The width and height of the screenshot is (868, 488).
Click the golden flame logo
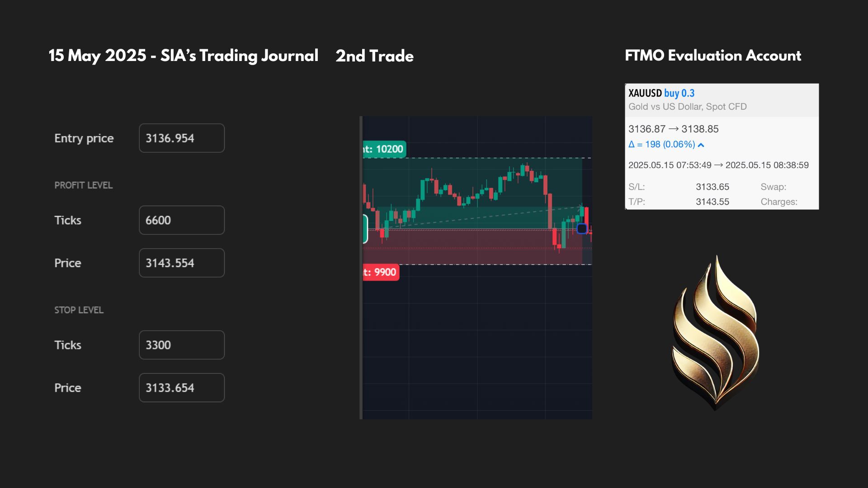716,333
